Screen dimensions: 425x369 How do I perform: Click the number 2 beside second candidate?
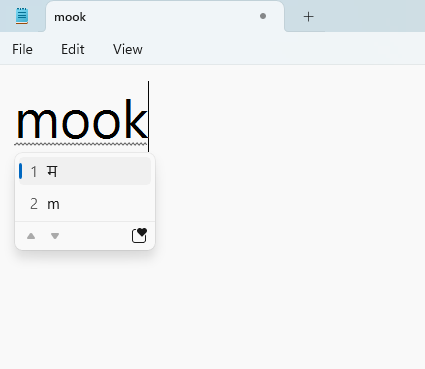pyautogui.click(x=34, y=204)
